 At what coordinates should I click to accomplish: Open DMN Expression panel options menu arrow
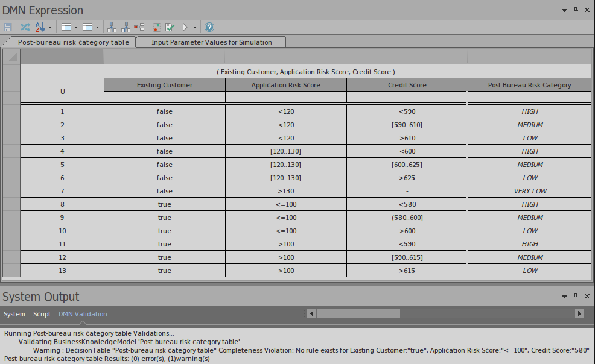pyautogui.click(x=564, y=10)
